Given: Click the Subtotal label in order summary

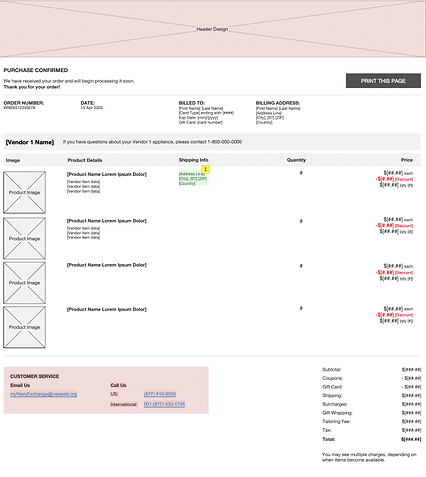Looking at the screenshot, I should [332, 369].
